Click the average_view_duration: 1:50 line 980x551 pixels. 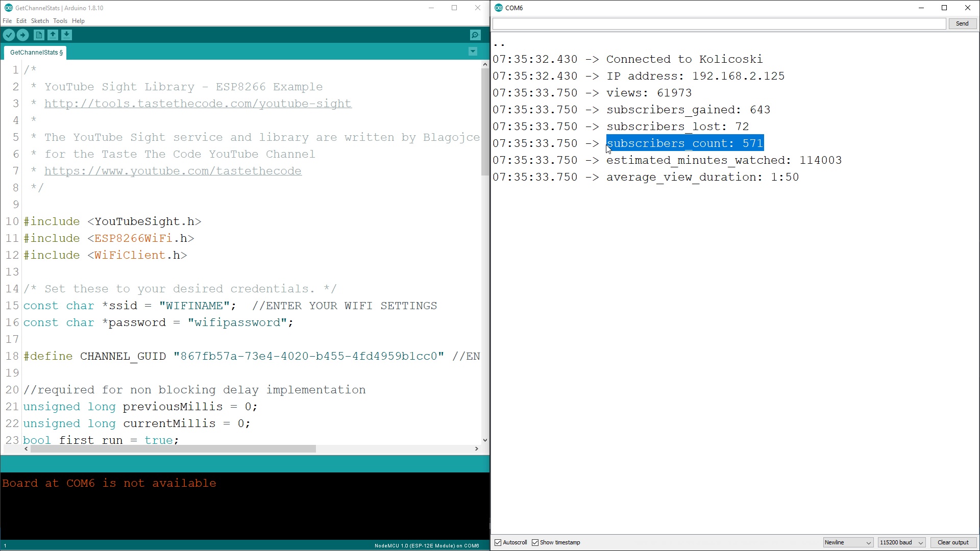pos(703,177)
